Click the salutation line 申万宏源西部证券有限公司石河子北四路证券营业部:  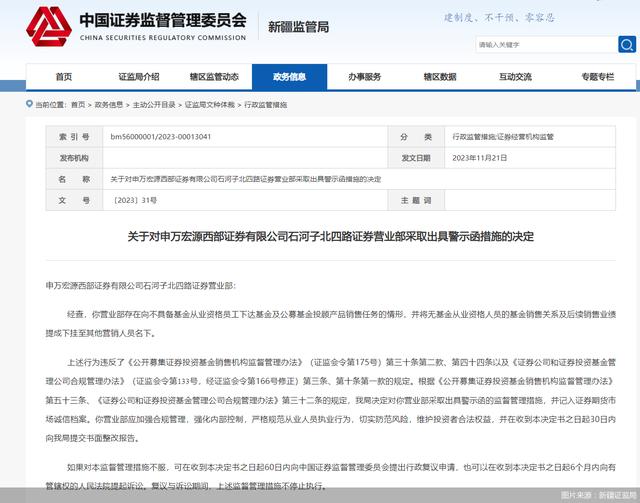(141, 285)
